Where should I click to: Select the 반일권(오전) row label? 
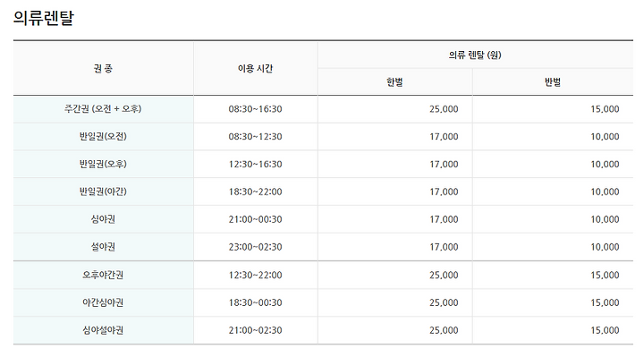[103, 136]
